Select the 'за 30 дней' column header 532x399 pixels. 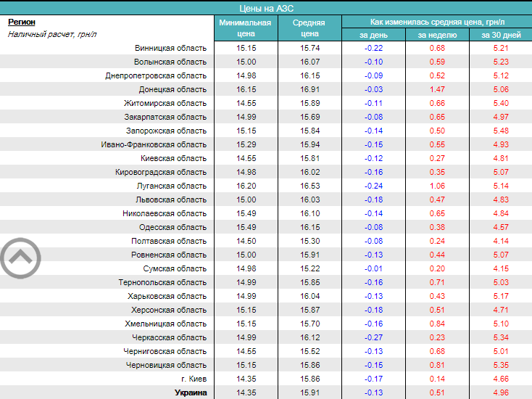pyautogui.click(x=500, y=35)
